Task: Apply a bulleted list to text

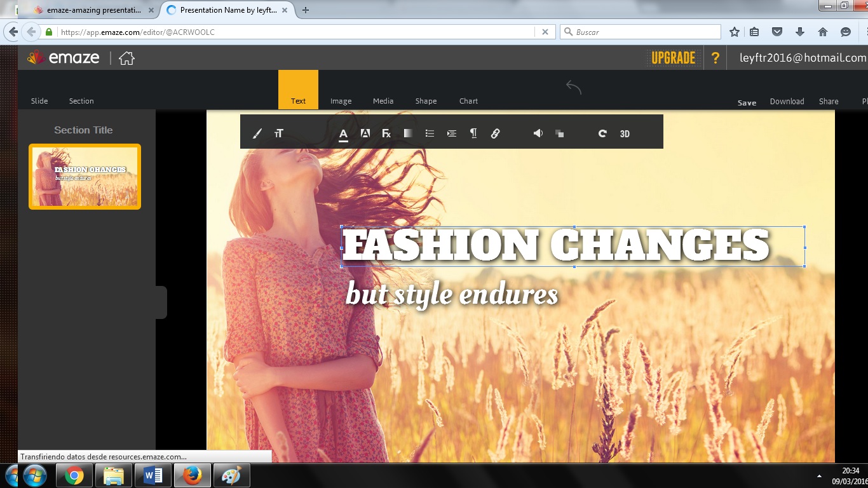Action: (x=430, y=133)
